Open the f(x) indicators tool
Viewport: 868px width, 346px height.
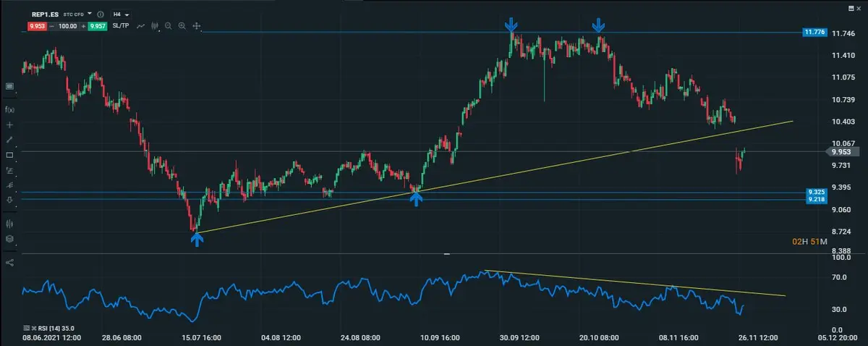9,109
